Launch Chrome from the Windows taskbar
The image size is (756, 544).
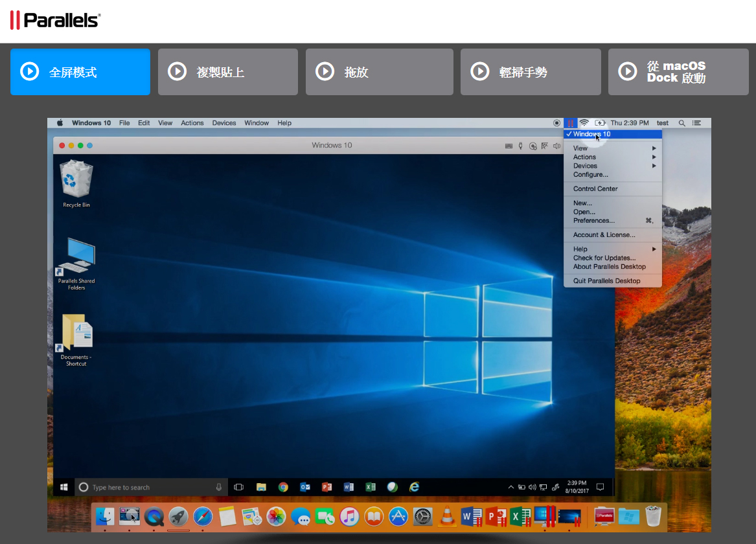[x=283, y=487]
